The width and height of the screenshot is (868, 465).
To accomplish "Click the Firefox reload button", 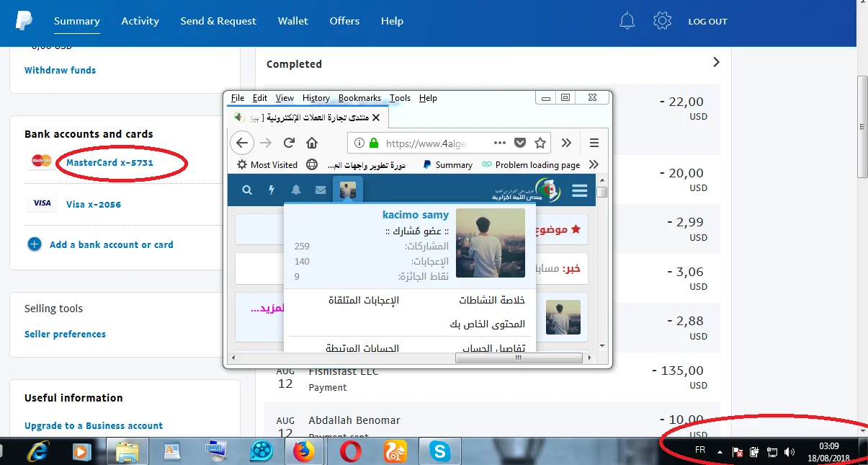I will click(289, 143).
